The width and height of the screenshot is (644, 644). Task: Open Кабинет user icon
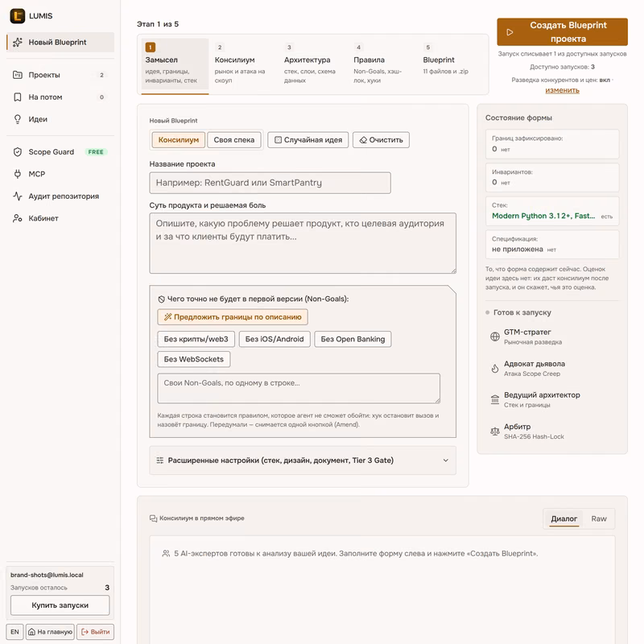[17, 218]
